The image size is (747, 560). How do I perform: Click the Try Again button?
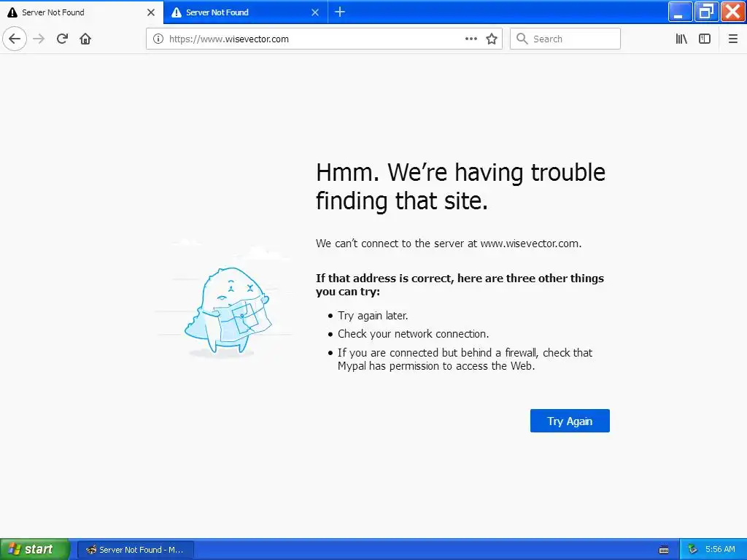tap(570, 421)
